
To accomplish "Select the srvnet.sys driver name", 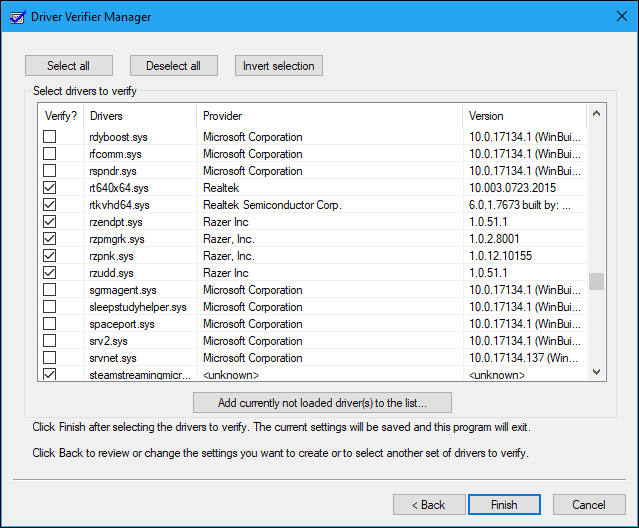I will coord(113,358).
